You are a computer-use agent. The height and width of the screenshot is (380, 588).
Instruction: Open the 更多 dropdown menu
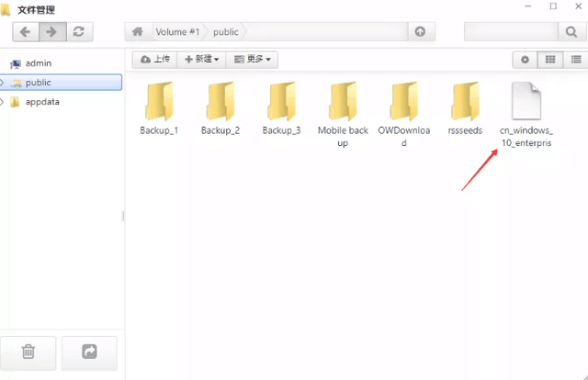[x=252, y=60]
